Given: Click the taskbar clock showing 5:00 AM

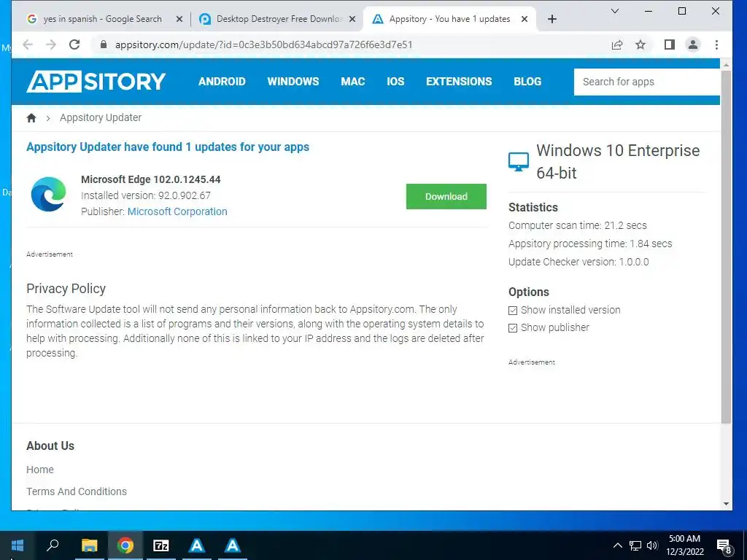Looking at the screenshot, I should tap(684, 545).
